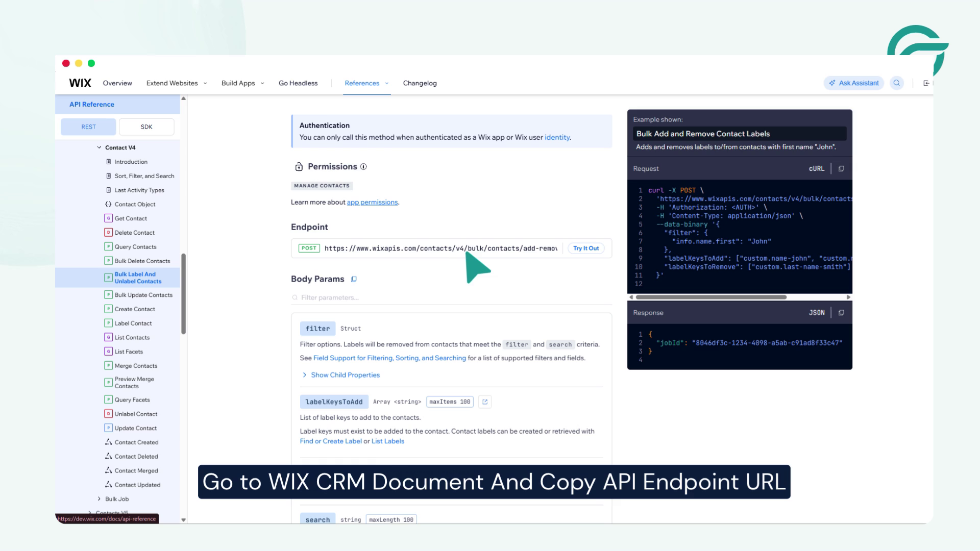Screen dimensions: 980x551
Task: Click request scrollbar right arrow
Action: (x=848, y=297)
